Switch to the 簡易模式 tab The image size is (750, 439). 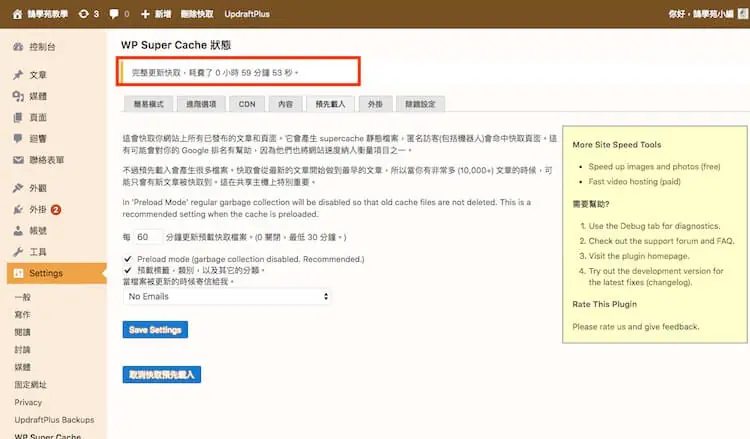point(148,104)
